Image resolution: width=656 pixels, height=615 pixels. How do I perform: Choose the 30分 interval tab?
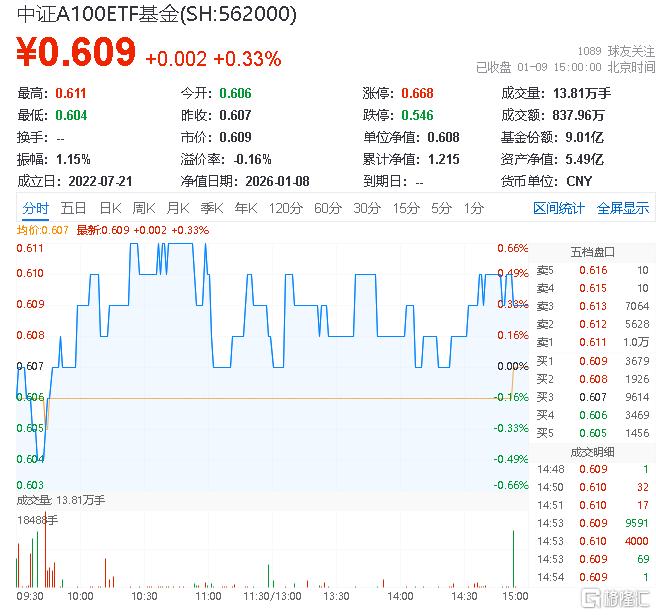[367, 208]
